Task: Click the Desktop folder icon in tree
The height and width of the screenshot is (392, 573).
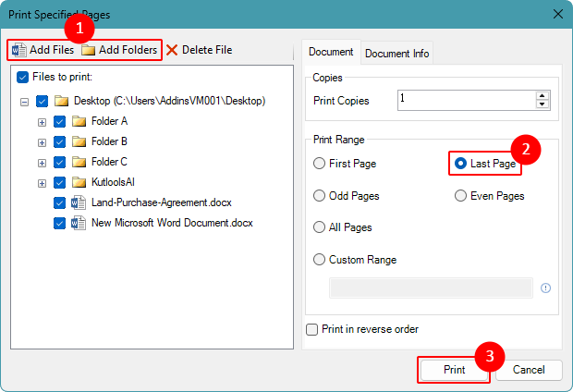Action: pyautogui.click(x=61, y=101)
